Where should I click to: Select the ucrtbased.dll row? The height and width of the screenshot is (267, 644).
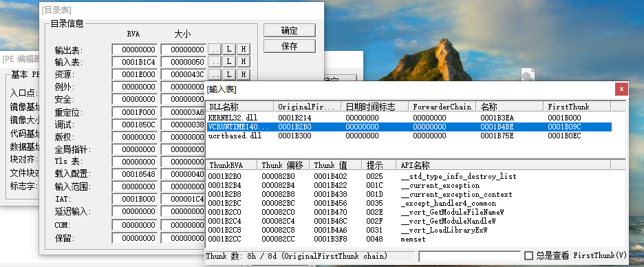tap(409, 136)
